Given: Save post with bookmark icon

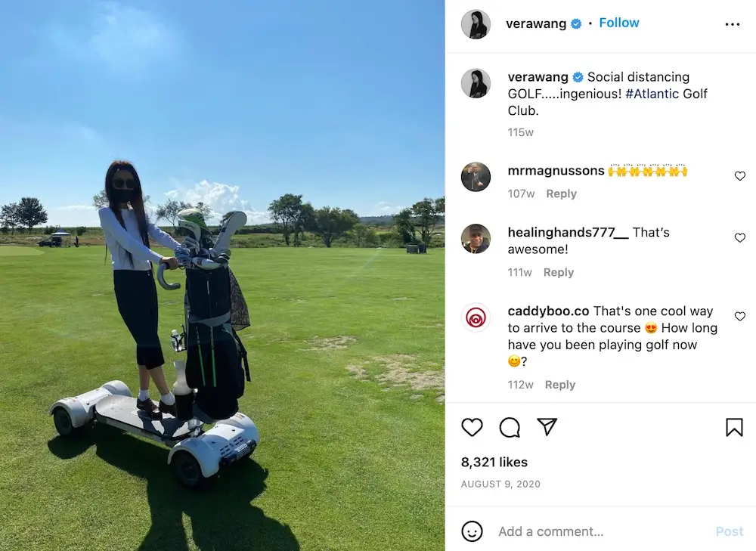Looking at the screenshot, I should click(x=734, y=427).
